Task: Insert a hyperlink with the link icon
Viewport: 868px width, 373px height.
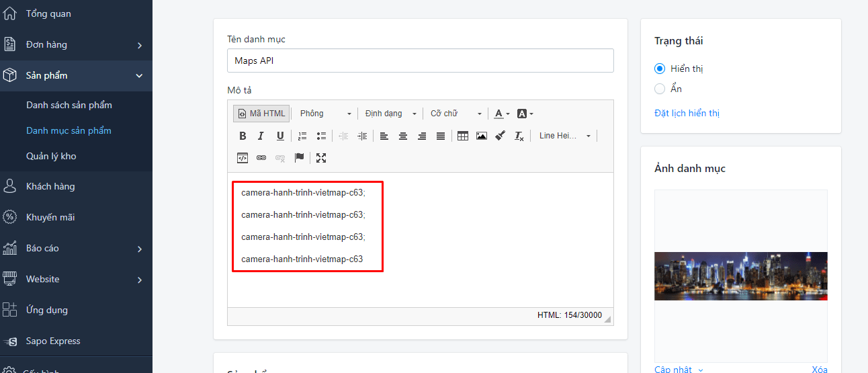Action: point(261,158)
